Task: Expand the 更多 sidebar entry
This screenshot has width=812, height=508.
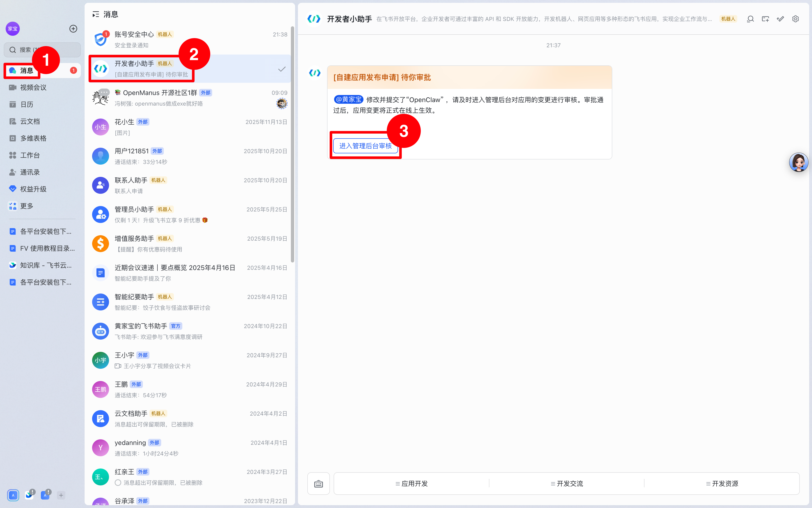Action: [x=42, y=206]
